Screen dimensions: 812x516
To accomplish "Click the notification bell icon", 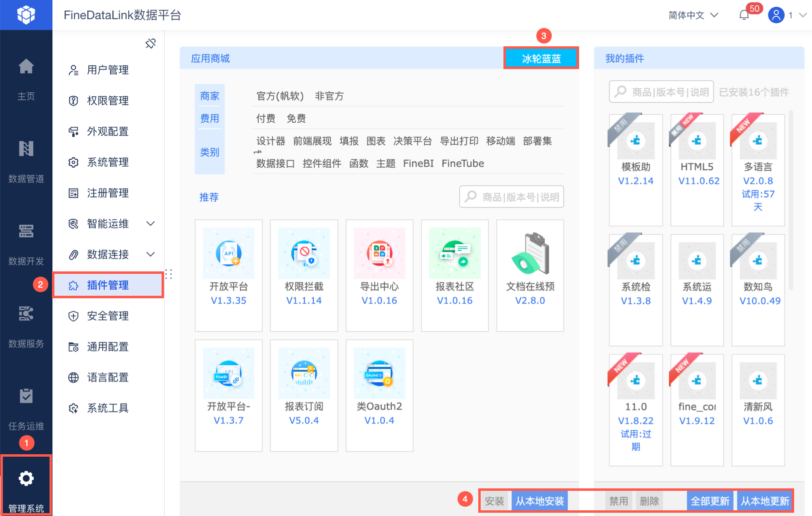I will [744, 15].
